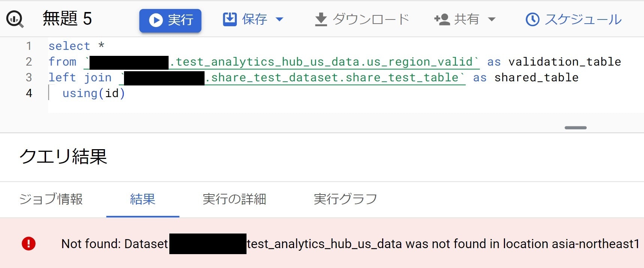Select the play icon on the 実行 button

(x=156, y=20)
